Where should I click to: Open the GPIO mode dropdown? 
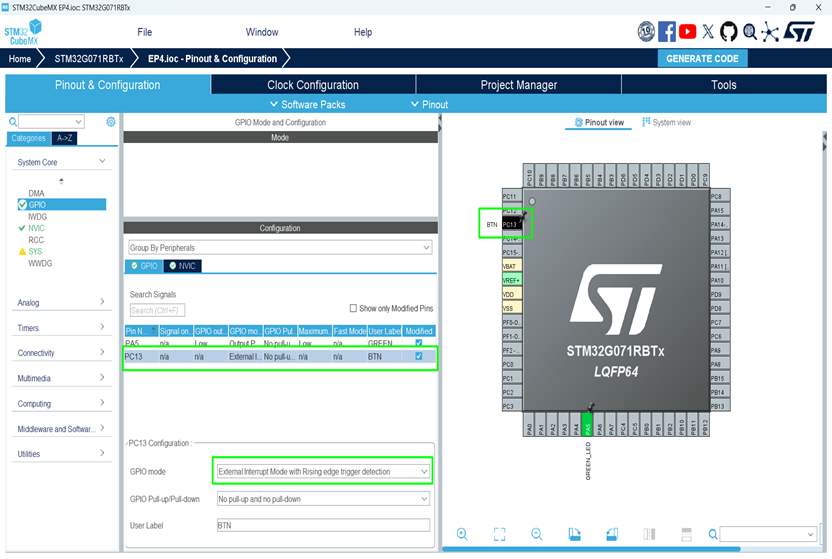click(x=323, y=471)
